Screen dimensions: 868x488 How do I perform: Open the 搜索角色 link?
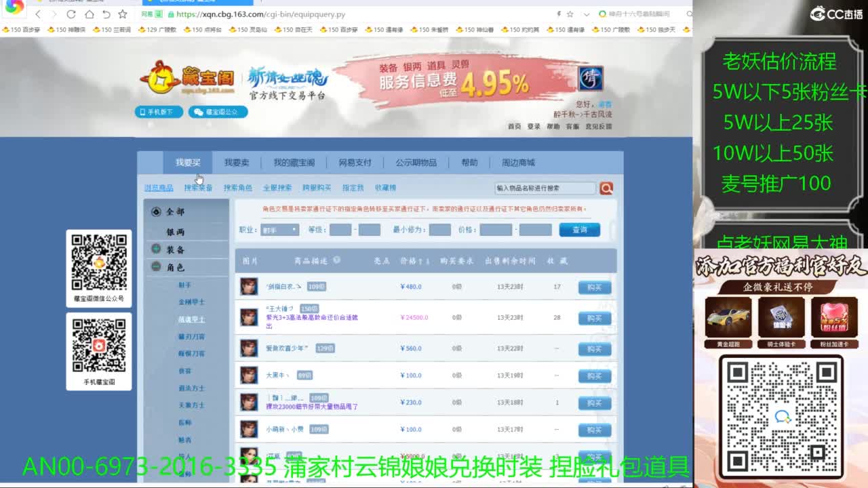click(x=237, y=188)
